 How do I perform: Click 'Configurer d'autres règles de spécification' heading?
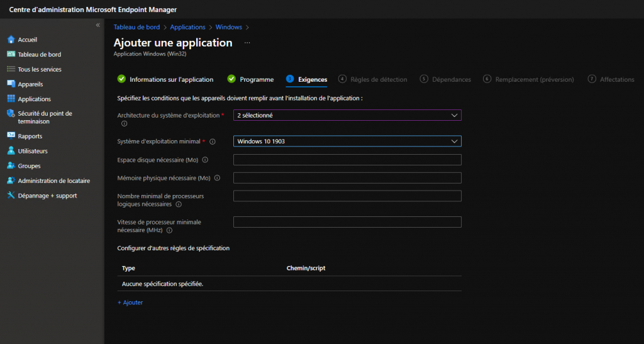point(174,248)
